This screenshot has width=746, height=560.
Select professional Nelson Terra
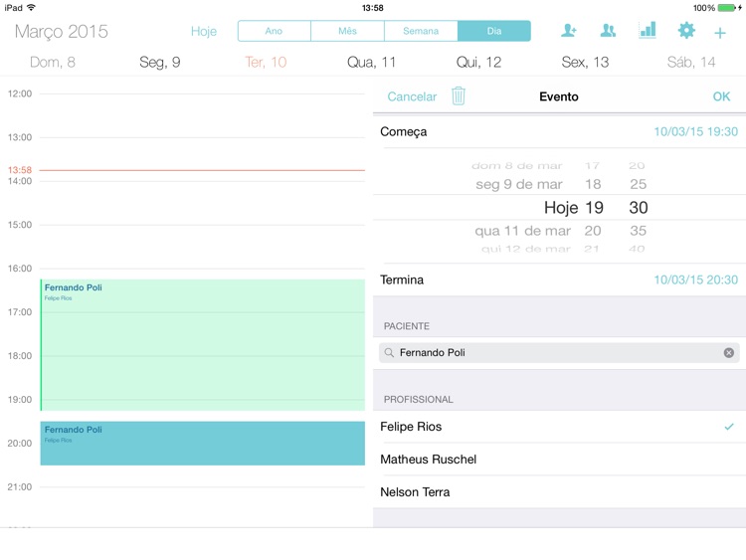point(559,492)
